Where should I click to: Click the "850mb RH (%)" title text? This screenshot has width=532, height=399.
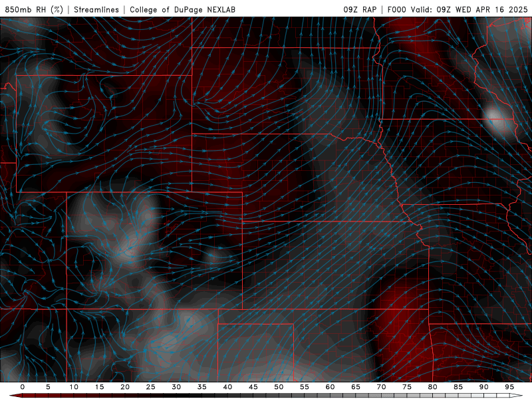(34, 10)
